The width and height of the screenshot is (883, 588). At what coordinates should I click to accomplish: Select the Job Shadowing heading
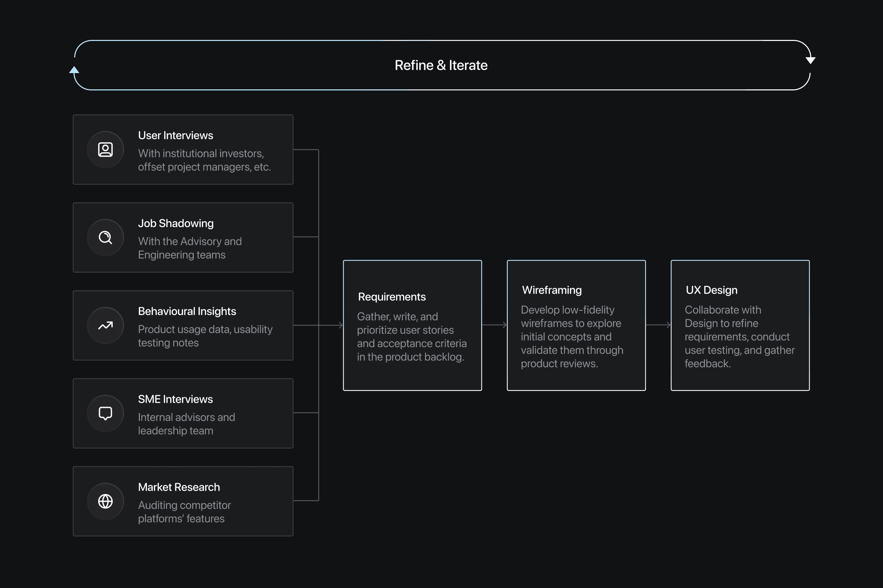point(176,223)
